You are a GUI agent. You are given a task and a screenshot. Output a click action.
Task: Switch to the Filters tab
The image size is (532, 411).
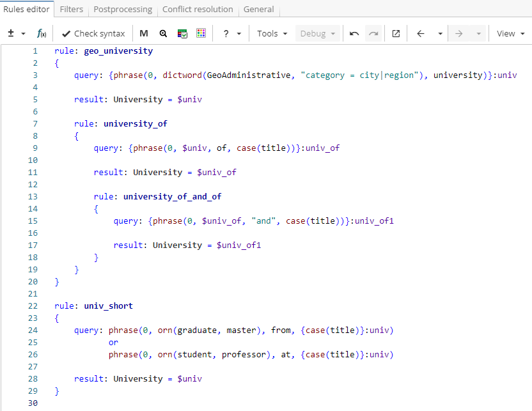(72, 10)
